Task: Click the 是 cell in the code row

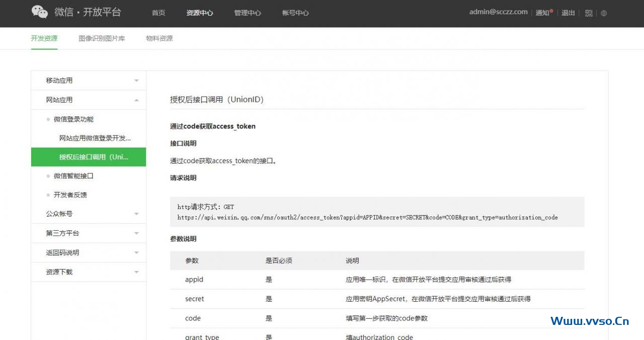Action: pos(269,318)
